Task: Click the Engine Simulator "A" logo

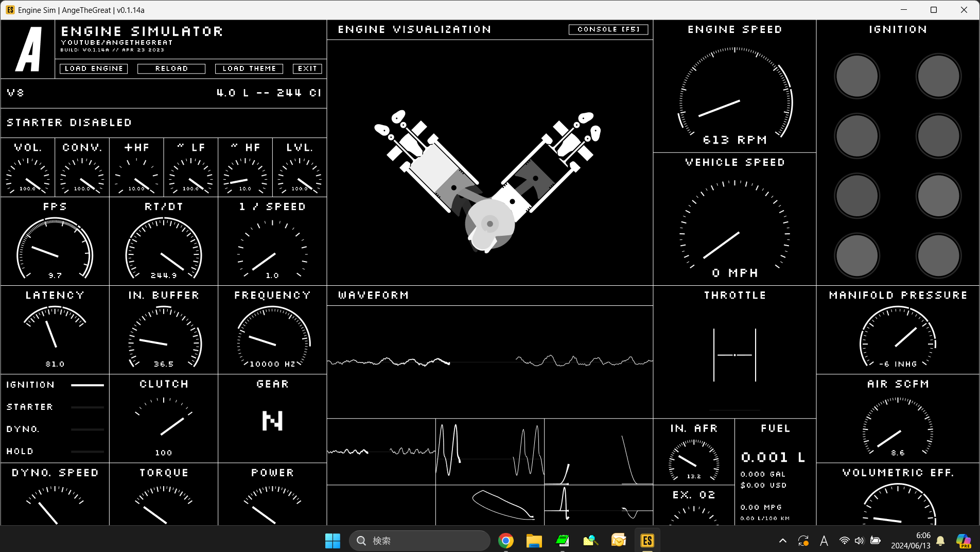Action: click(x=28, y=49)
